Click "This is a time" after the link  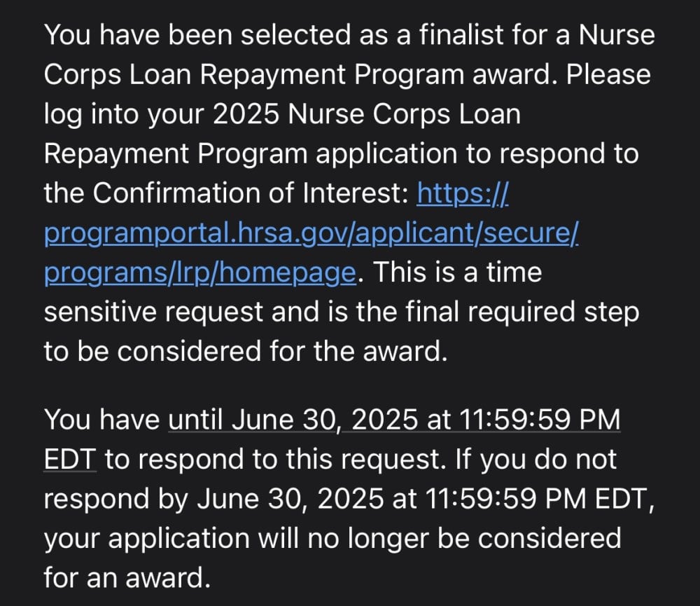[x=458, y=272]
